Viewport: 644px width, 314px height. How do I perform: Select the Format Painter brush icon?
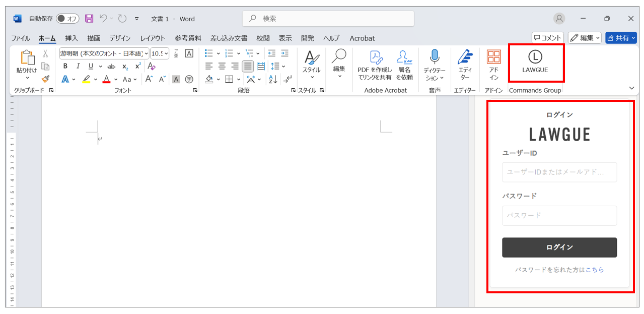[45, 79]
